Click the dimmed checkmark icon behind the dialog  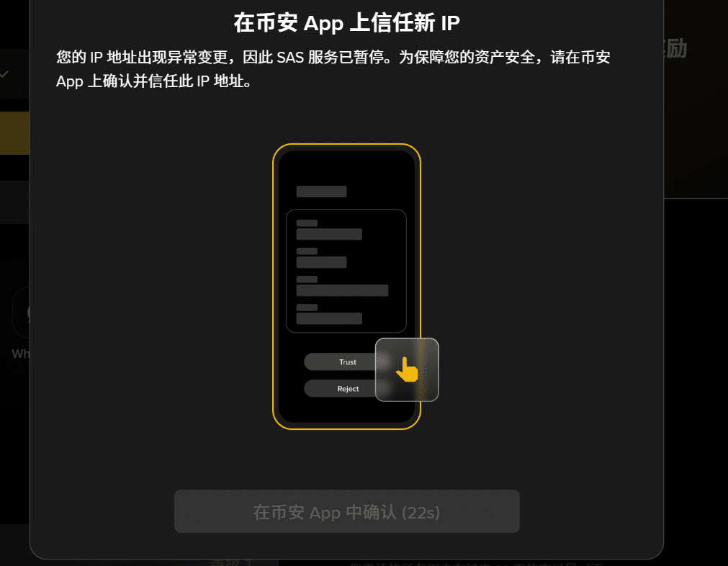4,74
